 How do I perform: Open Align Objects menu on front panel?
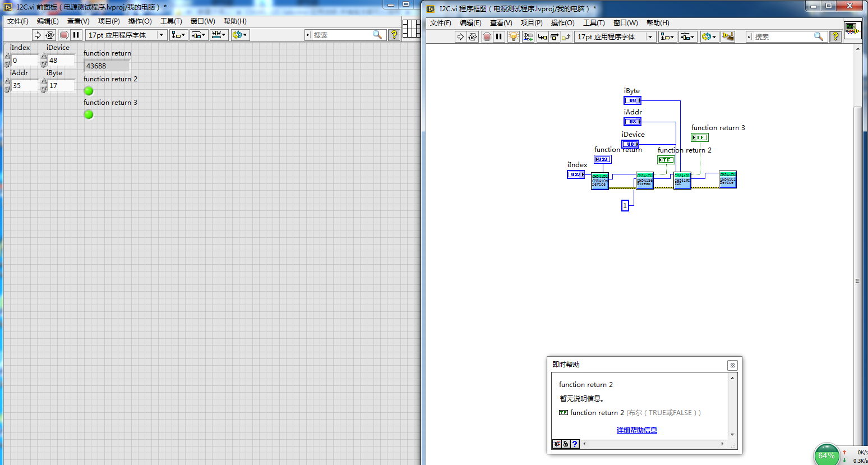(x=178, y=35)
